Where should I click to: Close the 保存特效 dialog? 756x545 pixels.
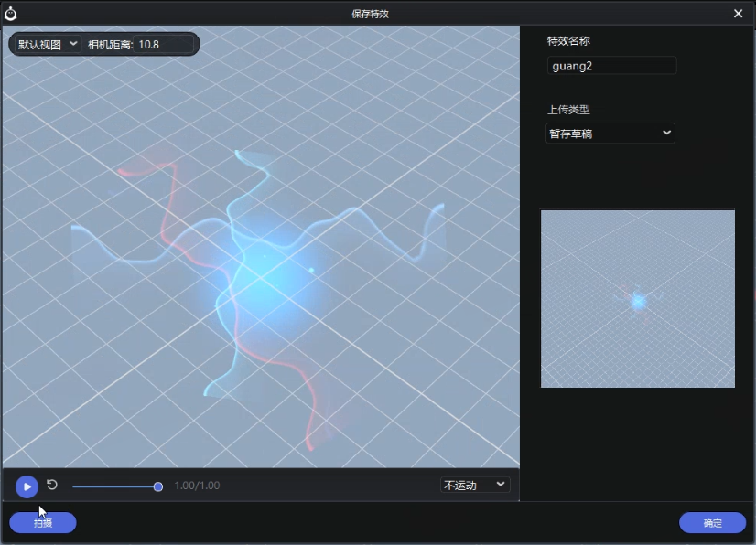739,13
